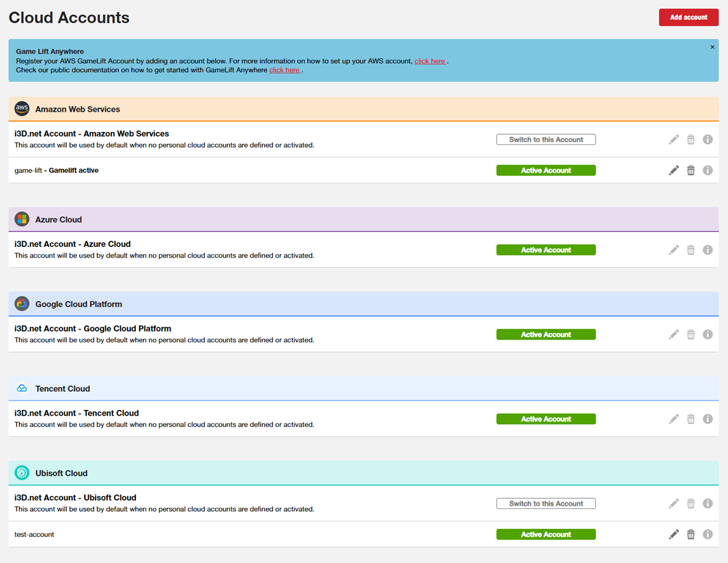The image size is (728, 563).
Task: Open the GameLift Anywhere documentation click here link
Action: (284, 70)
